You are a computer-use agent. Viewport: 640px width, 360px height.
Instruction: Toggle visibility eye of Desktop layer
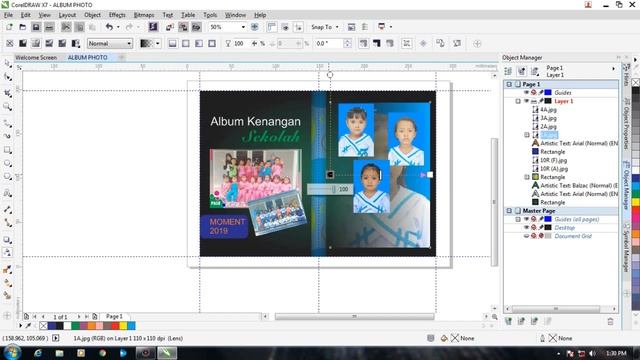point(527,227)
